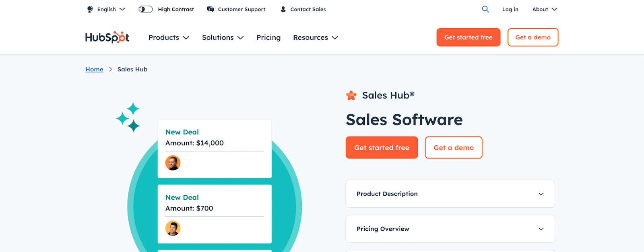The height and width of the screenshot is (252, 644).
Task: Click the header Get started free button
Action: (468, 37)
